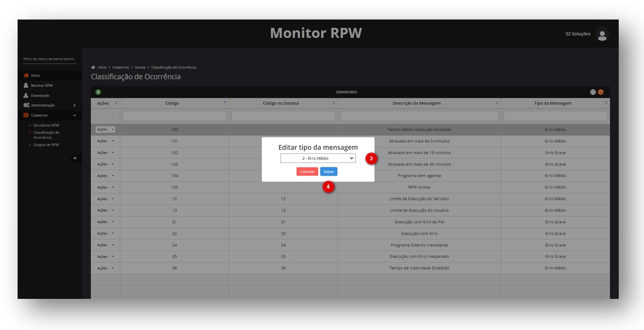The image size is (644, 330).
Task: Collapse sidebar with double chevron icon
Action: click(75, 158)
